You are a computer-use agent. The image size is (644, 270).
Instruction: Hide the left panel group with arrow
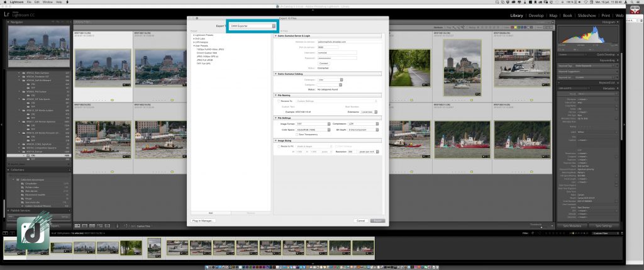(x=2, y=125)
